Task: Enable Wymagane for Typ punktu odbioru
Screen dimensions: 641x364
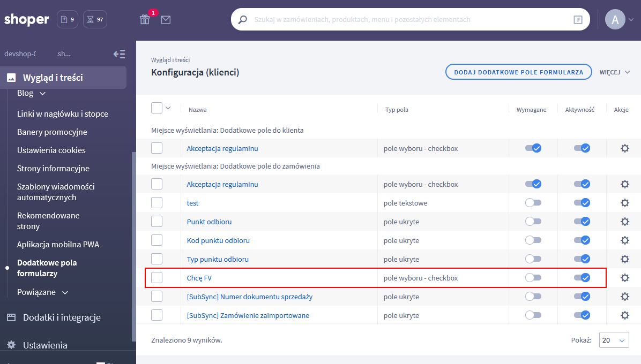Action: (x=533, y=259)
